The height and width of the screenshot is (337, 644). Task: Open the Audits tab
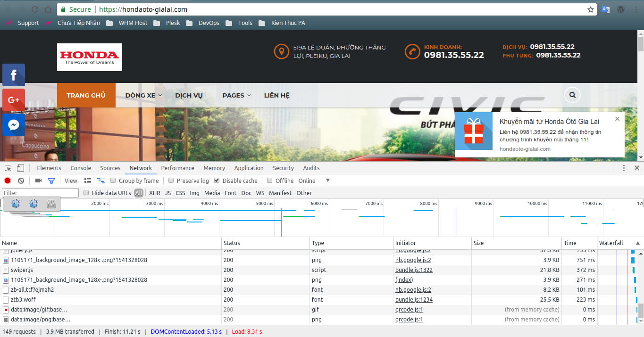311,168
